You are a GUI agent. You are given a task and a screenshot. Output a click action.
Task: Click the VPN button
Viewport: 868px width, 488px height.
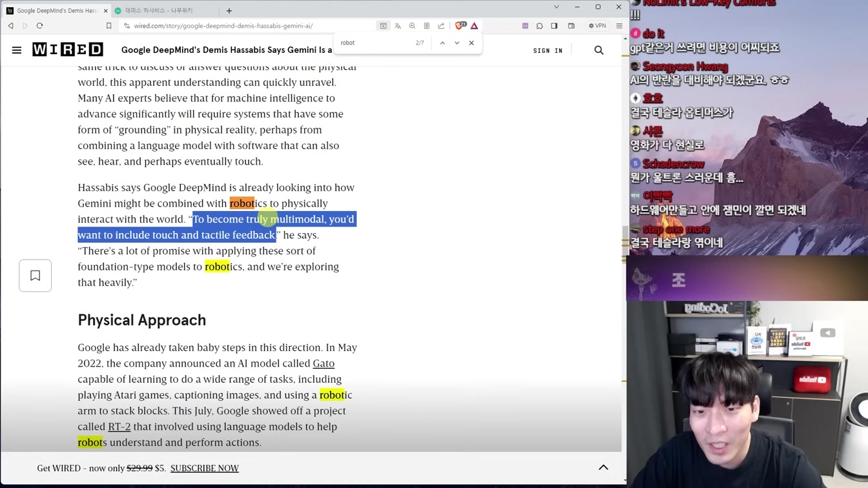[597, 26]
